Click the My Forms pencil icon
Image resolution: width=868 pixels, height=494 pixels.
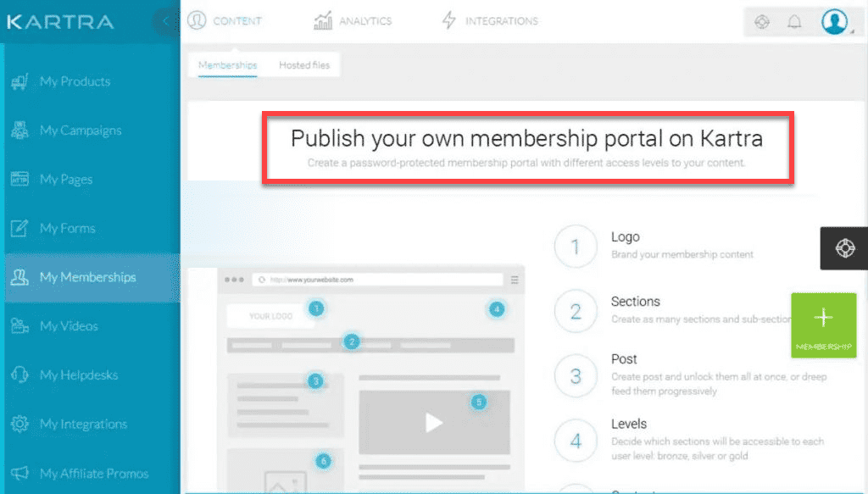tap(19, 228)
